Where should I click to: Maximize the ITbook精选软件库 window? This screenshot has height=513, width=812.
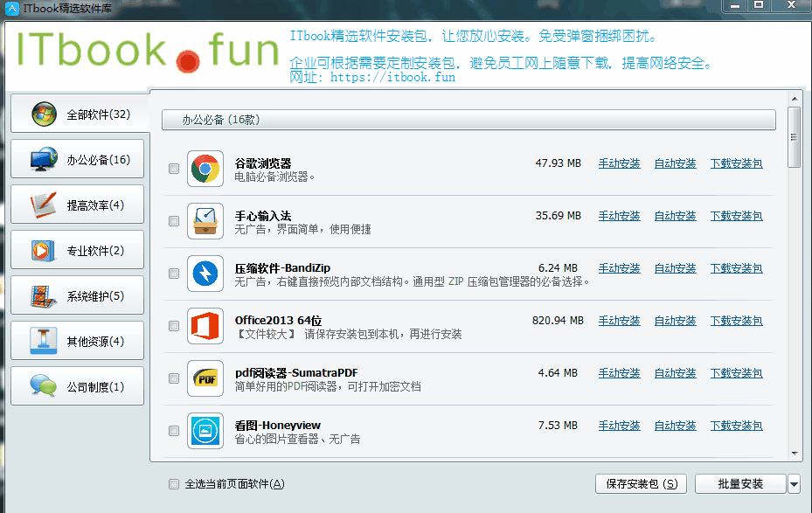click(x=759, y=5)
